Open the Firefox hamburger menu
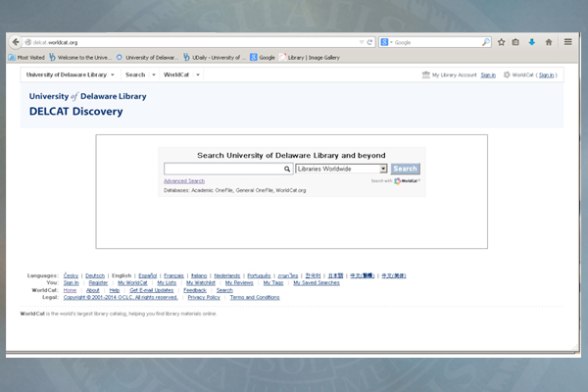 click(568, 42)
